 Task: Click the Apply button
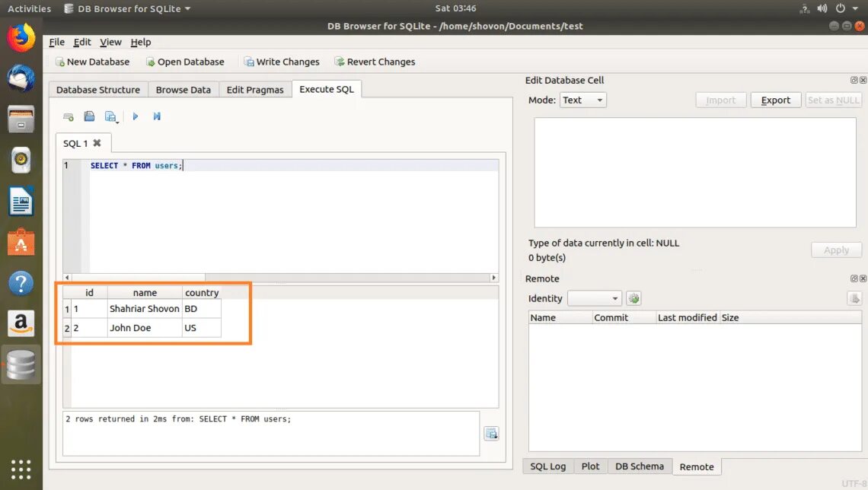click(836, 250)
